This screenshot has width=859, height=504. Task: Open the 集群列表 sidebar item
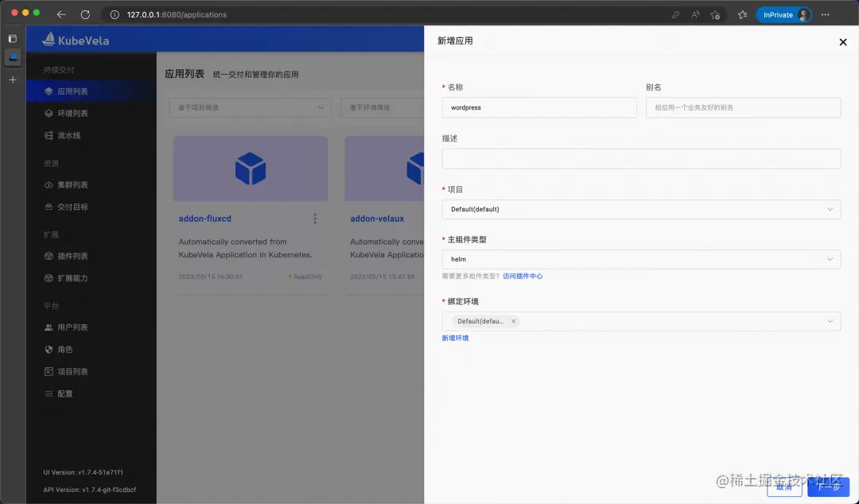[91, 184]
